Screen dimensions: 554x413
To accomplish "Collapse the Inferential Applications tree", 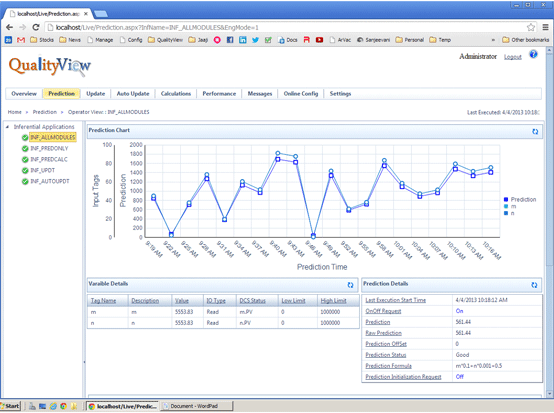I will (x=7, y=126).
